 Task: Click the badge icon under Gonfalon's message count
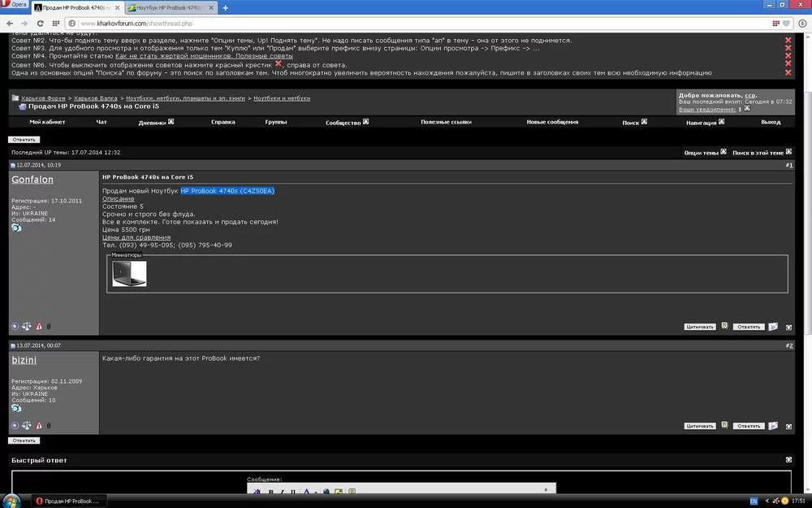[x=16, y=228]
